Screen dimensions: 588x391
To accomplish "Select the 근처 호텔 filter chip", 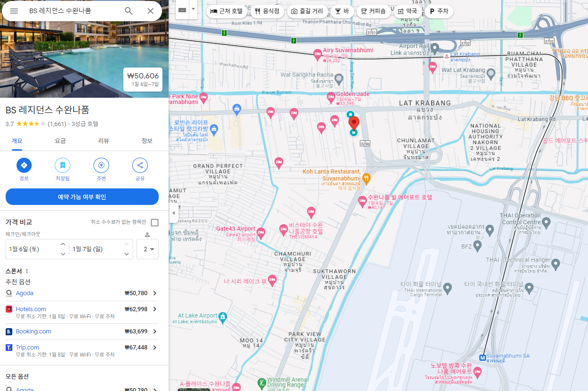I will 227,11.
